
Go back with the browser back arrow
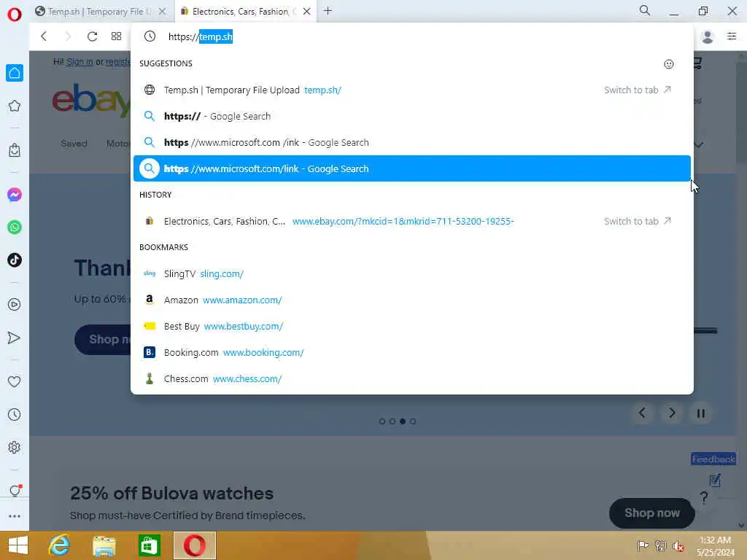point(44,36)
